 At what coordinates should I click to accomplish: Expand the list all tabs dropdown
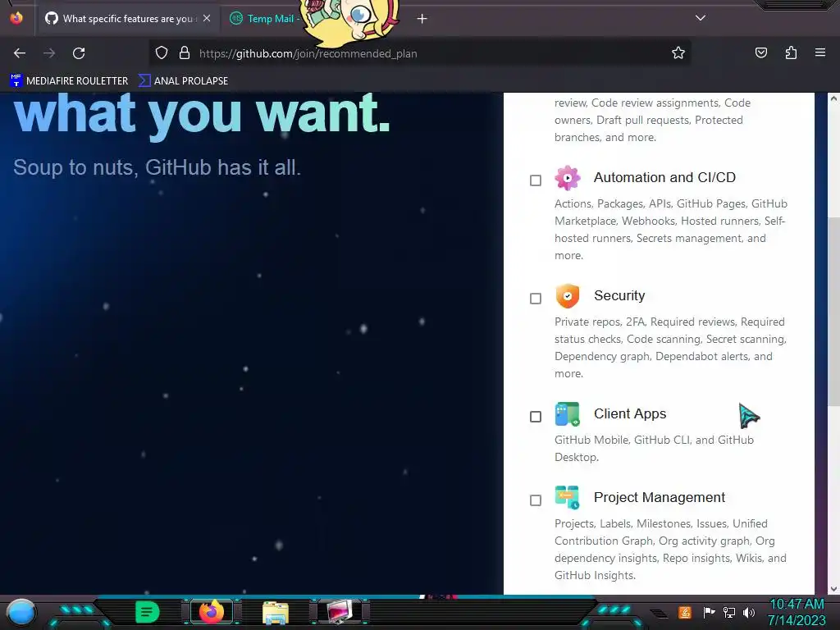pos(701,18)
